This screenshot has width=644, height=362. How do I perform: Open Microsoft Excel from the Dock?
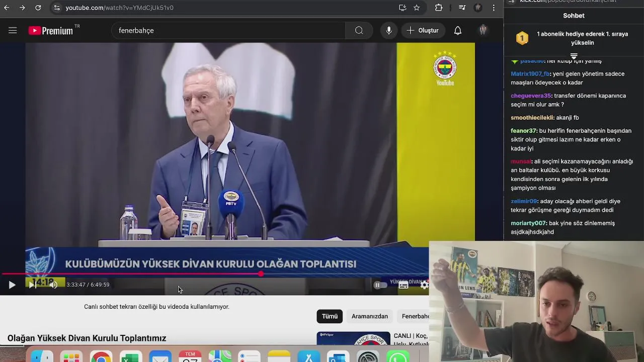click(x=130, y=356)
